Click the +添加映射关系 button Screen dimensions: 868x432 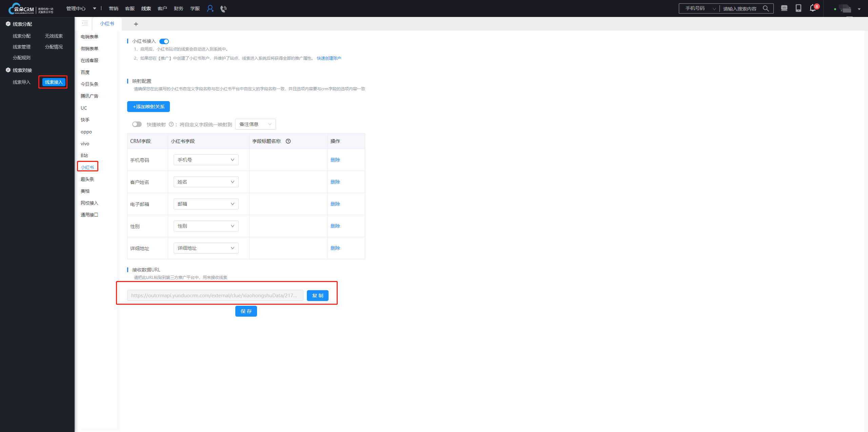click(x=149, y=107)
